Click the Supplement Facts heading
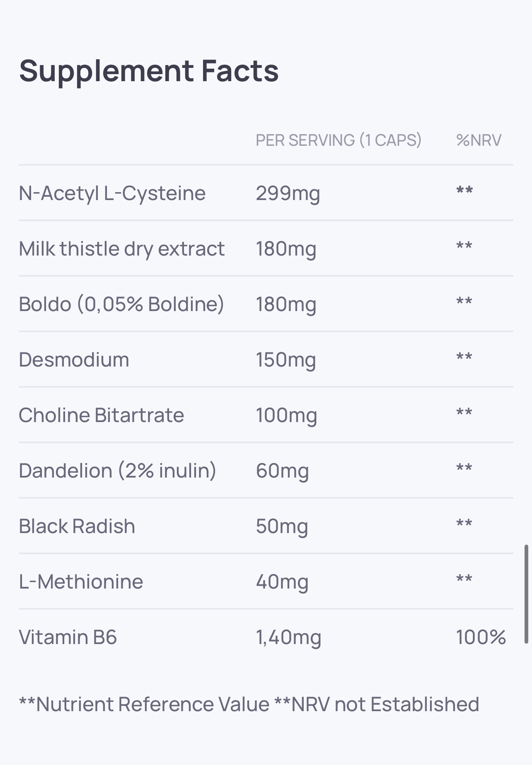 [x=149, y=71]
